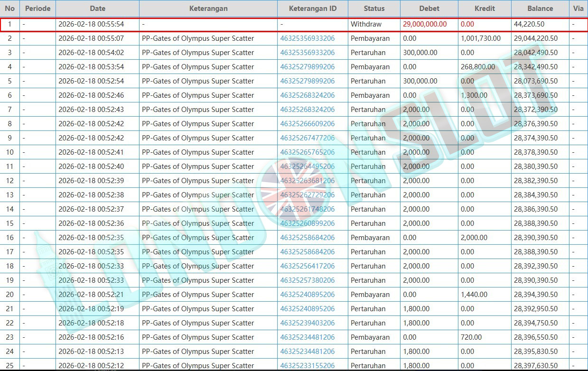Select the Withdraw status cell

click(366, 24)
